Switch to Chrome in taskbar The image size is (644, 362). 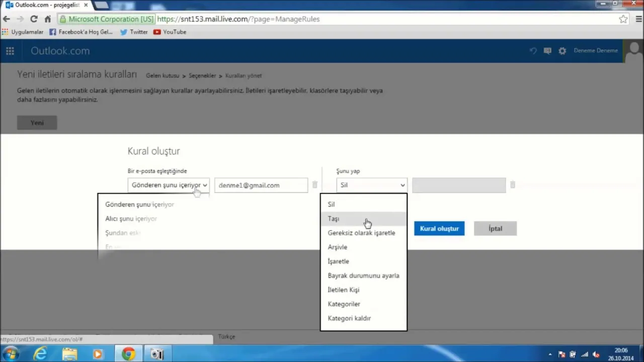128,354
